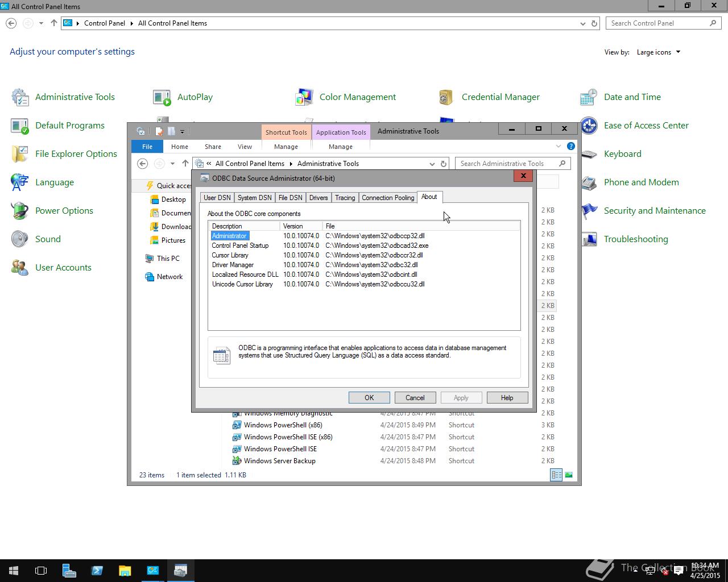Screen dimensions: 728x582
Task: Switch to User DSN tab
Action: click(217, 198)
